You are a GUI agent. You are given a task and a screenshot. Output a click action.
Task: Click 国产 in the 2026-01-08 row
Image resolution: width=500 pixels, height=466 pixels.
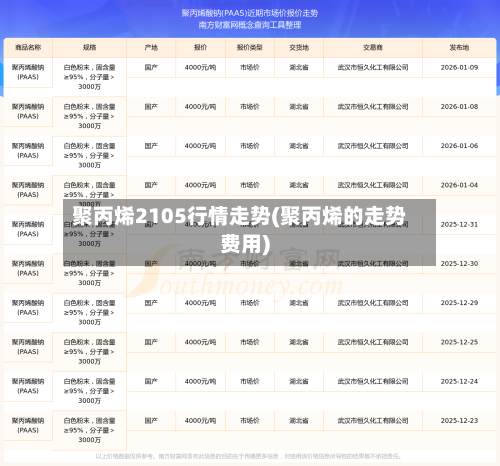coord(151,107)
